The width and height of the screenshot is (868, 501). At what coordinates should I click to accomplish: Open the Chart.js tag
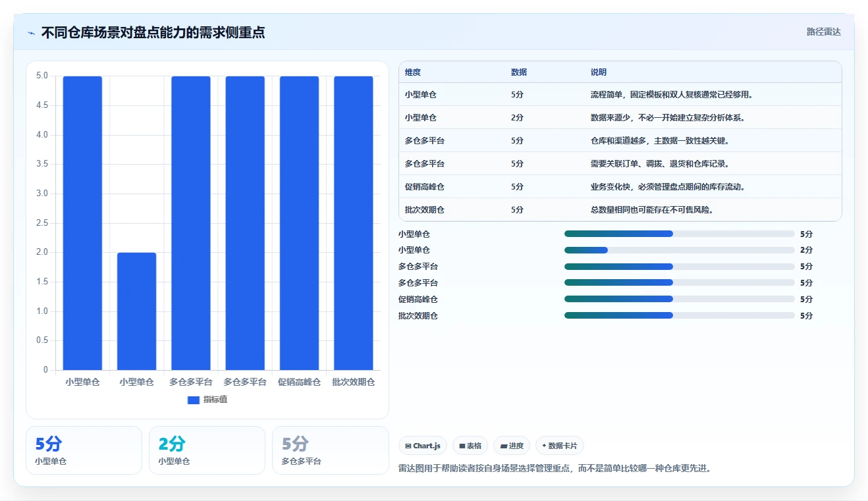(423, 446)
